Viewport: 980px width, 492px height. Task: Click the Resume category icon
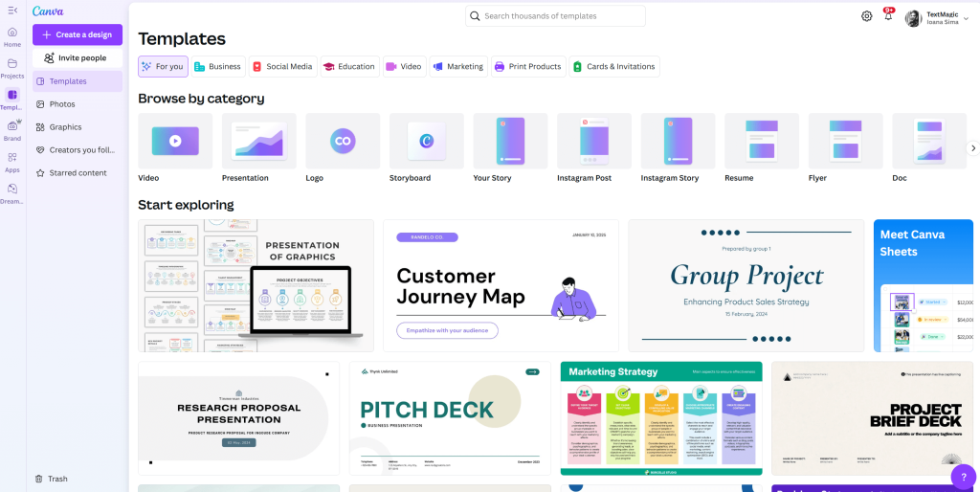[761, 141]
